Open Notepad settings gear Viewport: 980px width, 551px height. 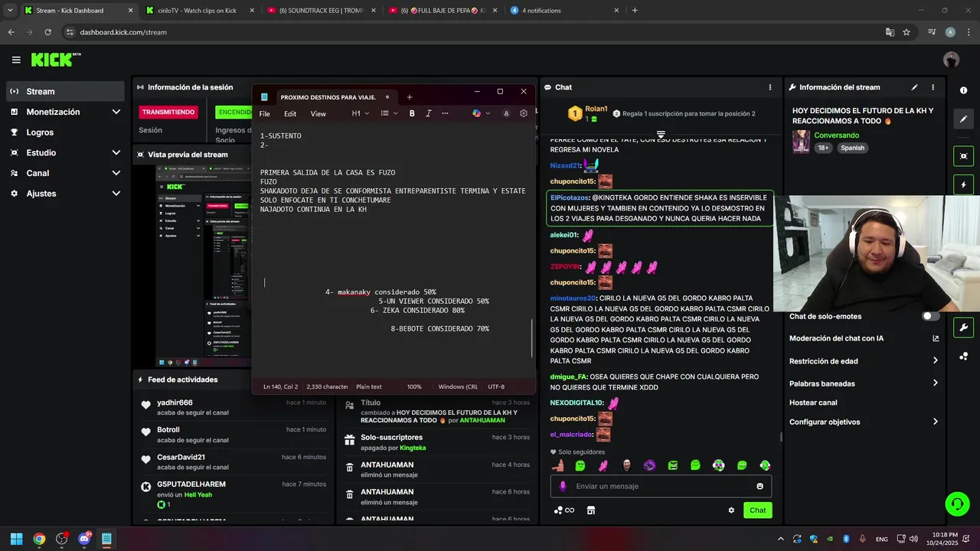click(x=524, y=113)
